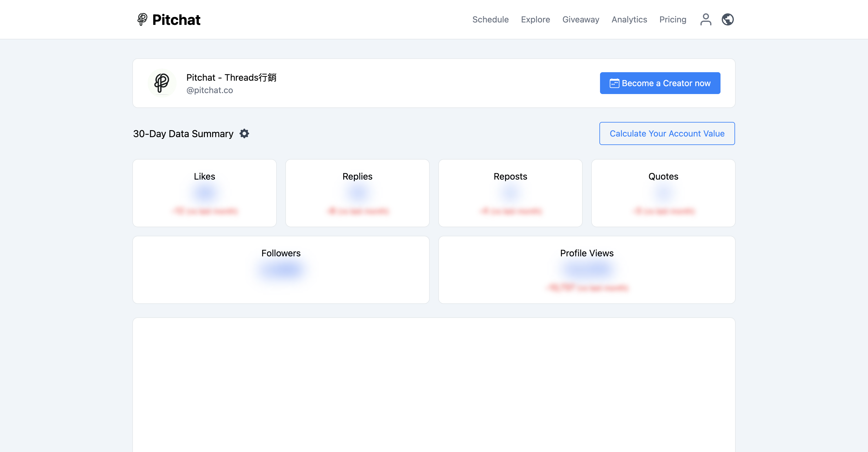This screenshot has width=868, height=452.
Task: Go to Schedule in navigation
Action: [490, 19]
